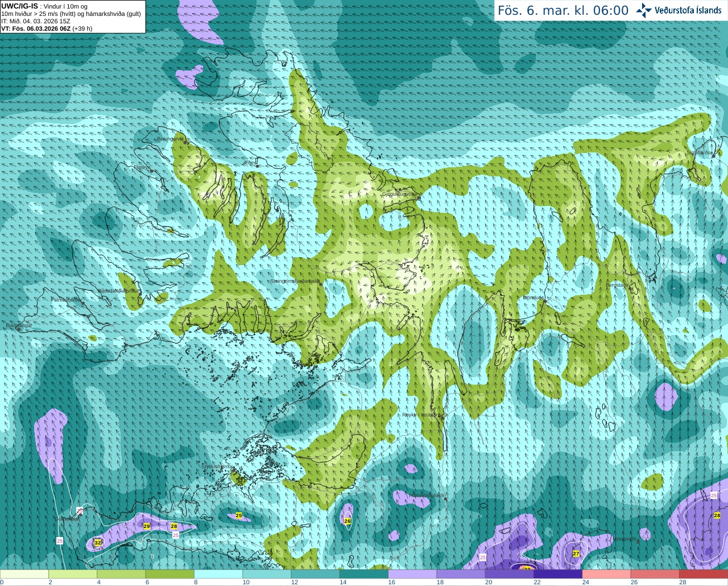Click the Stykkishólmur station label

click(x=217, y=467)
